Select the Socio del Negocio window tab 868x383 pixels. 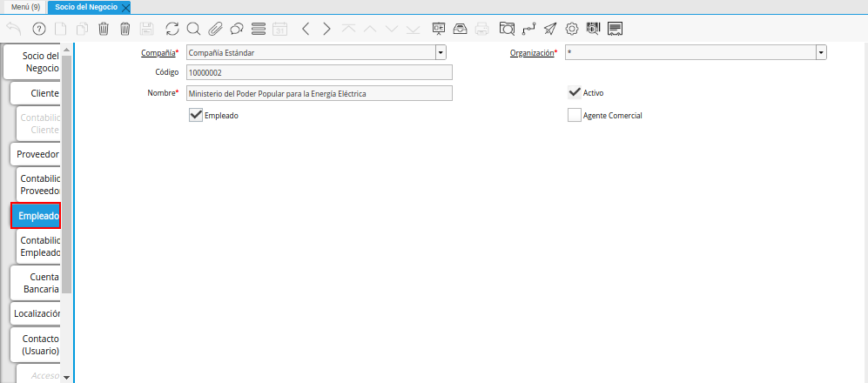click(86, 7)
